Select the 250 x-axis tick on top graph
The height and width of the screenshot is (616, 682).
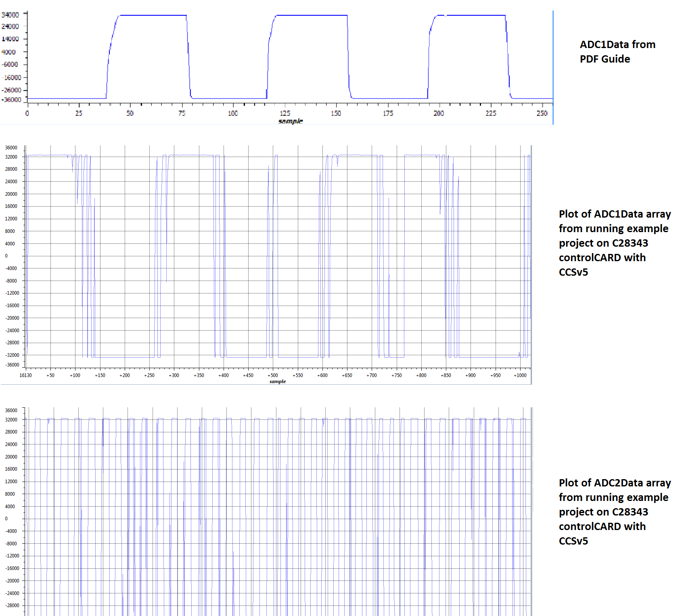tap(542, 113)
